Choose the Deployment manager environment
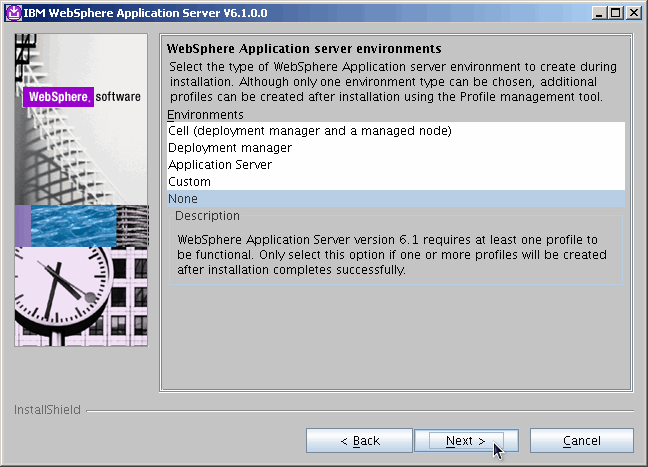 (x=230, y=148)
